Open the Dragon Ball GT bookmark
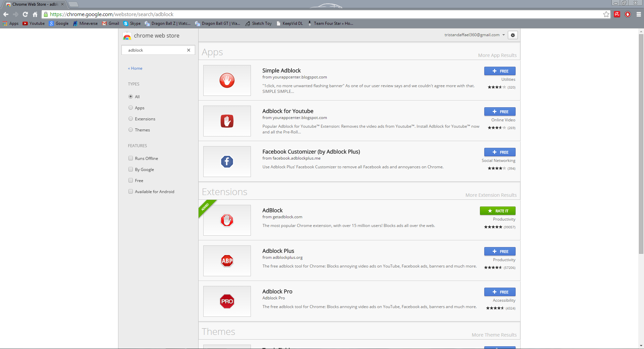Viewport: 644px width, 349px height. (217, 23)
